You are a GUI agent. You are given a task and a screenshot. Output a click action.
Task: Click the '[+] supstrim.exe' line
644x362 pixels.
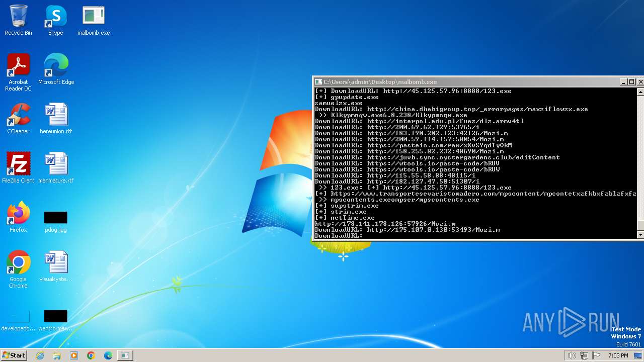click(x=347, y=206)
